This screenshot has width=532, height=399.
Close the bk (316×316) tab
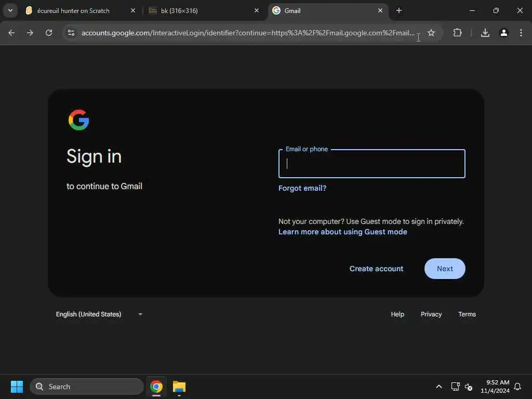point(257,10)
